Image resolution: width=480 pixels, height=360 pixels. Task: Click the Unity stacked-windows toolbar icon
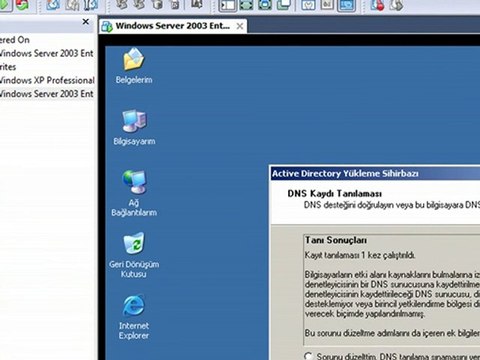tap(284, 5)
